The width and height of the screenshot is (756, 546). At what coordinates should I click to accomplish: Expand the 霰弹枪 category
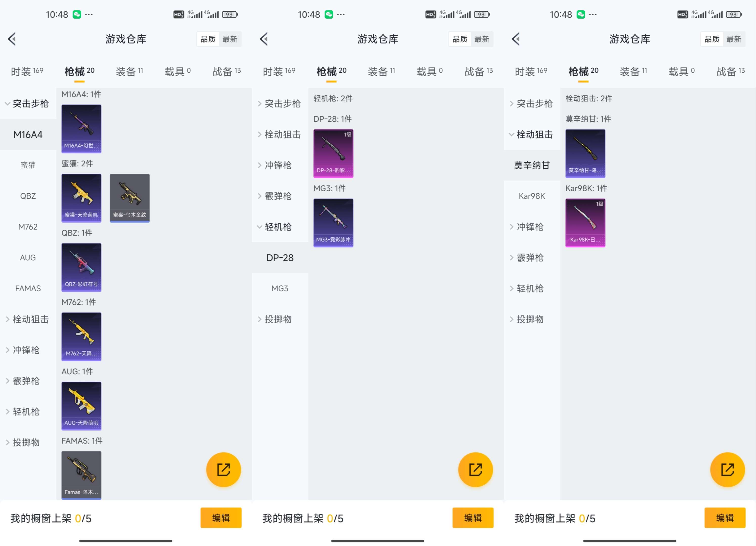point(25,381)
